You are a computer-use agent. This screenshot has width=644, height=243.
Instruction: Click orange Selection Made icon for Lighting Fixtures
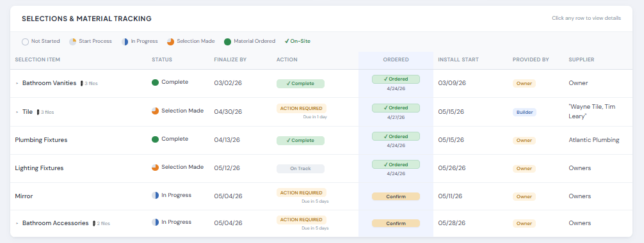[156, 168]
